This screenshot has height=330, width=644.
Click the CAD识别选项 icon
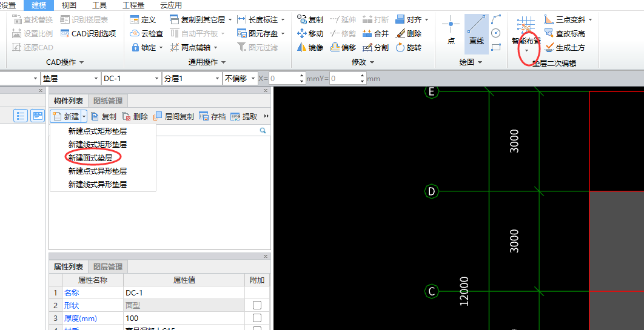[x=65, y=34]
